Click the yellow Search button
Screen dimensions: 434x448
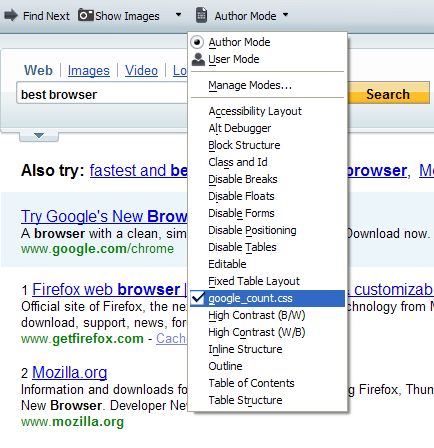point(388,94)
